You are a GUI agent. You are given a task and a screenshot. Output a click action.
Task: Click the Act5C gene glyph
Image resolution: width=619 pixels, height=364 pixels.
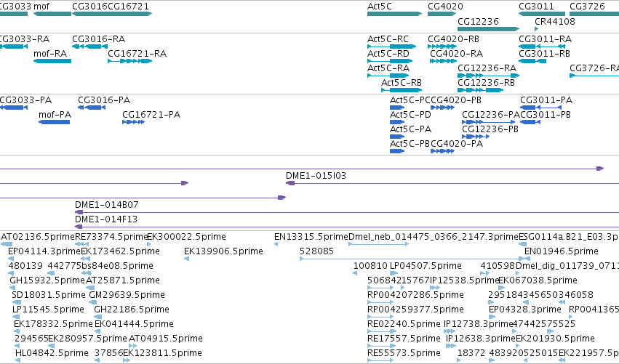[394, 14]
